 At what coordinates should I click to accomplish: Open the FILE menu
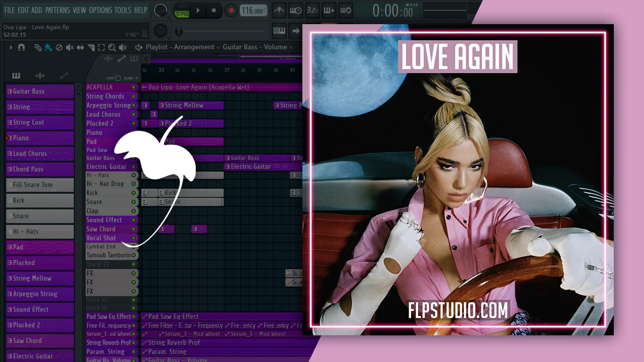point(10,10)
